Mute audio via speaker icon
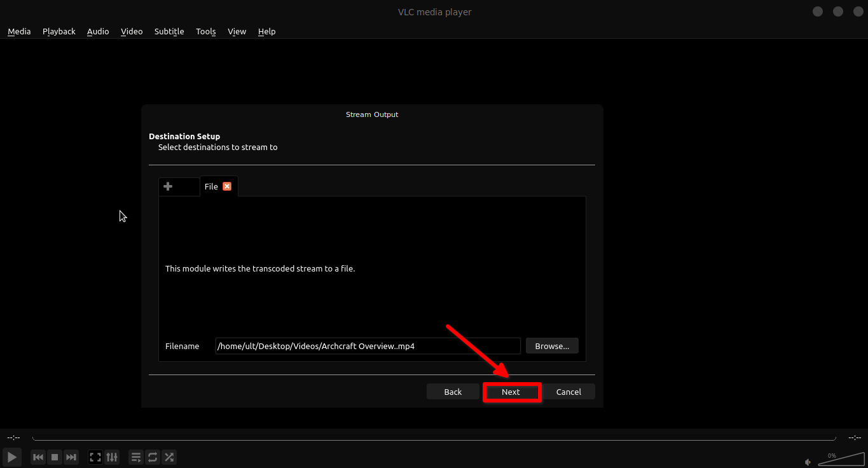Viewport: 868px width, 468px height. pyautogui.click(x=808, y=462)
